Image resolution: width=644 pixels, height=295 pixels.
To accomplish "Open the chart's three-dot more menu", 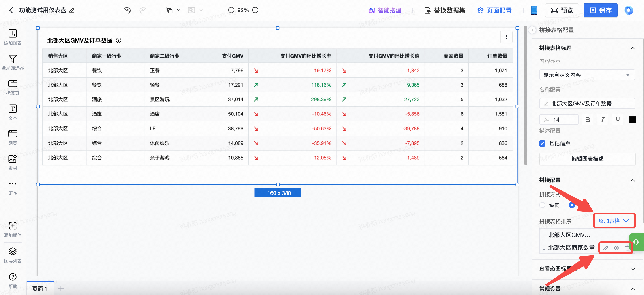I will [x=506, y=37].
